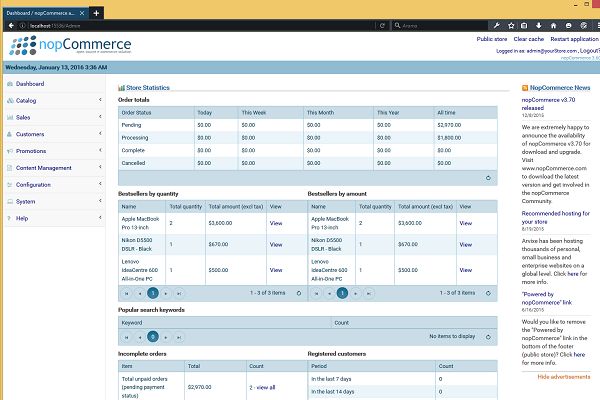Click the Store Statistics chart icon

[122, 88]
